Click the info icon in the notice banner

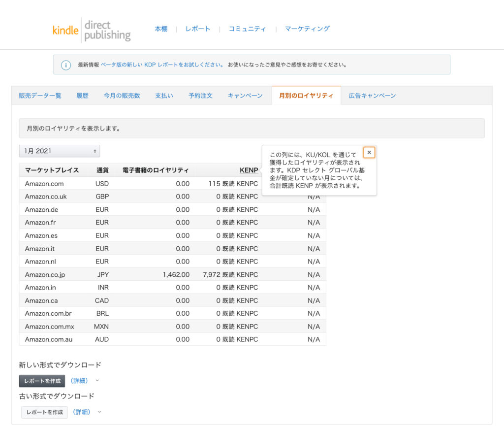(x=66, y=66)
